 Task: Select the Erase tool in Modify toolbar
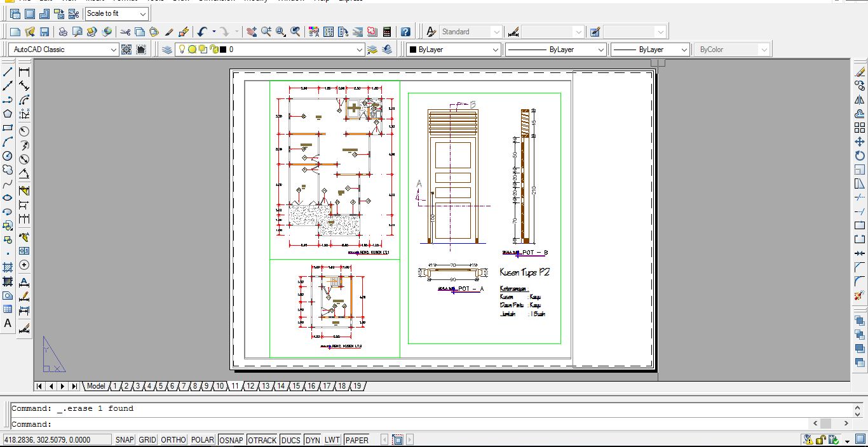[x=860, y=72]
